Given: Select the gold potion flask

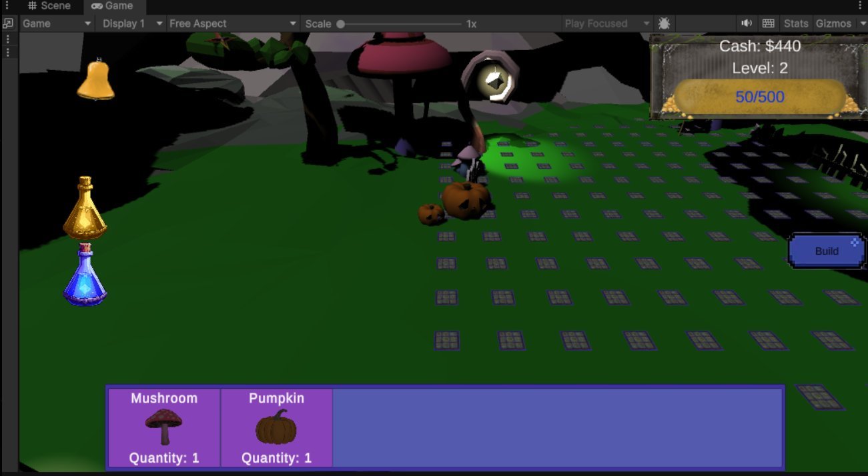Looking at the screenshot, I should click(x=85, y=209).
